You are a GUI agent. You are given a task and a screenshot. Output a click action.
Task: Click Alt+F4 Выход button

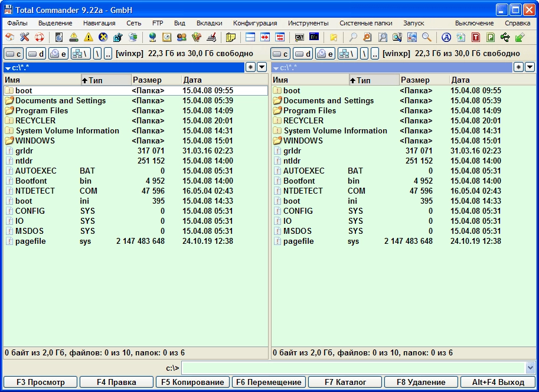point(498,382)
